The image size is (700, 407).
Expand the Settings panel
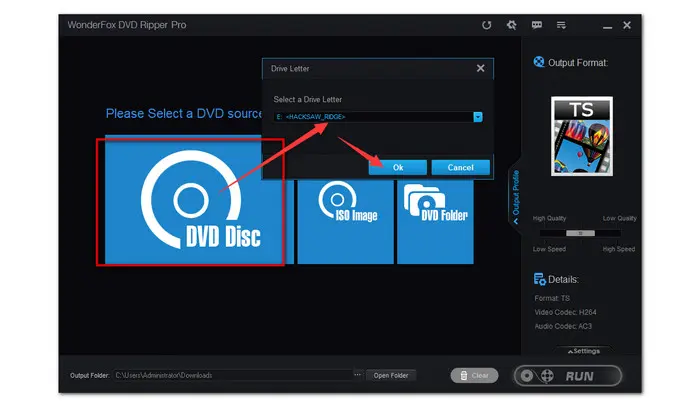[584, 351]
